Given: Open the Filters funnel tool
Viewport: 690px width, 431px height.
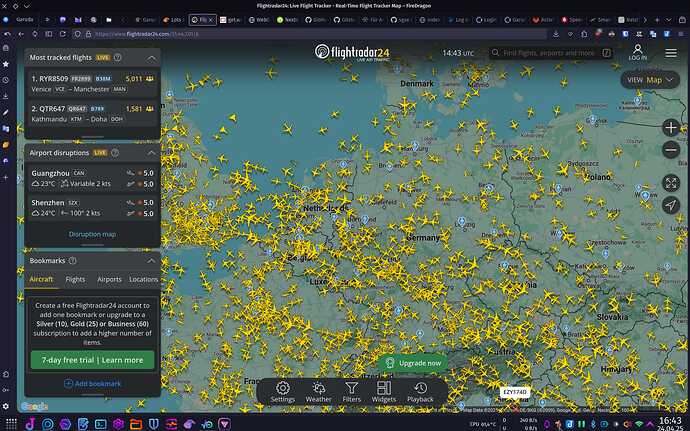Looking at the screenshot, I should [351, 392].
